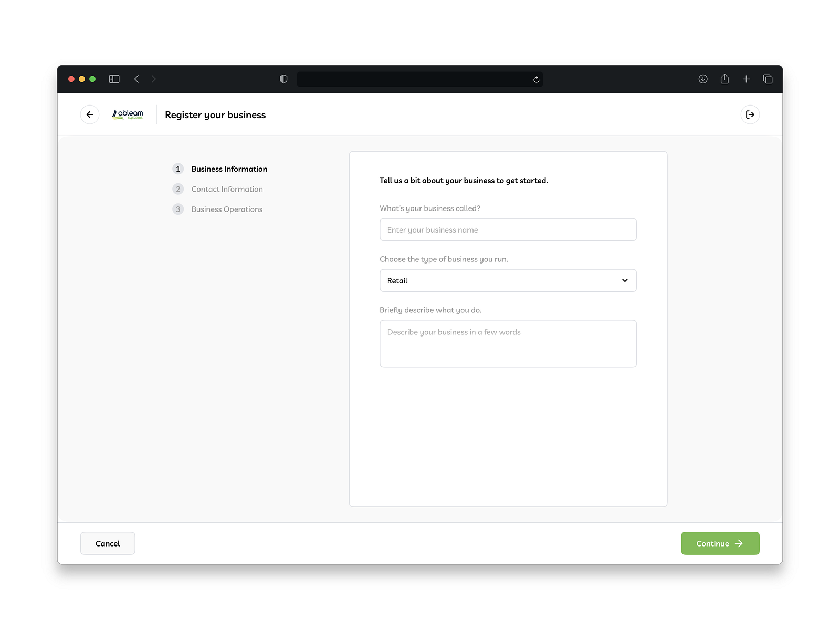The image size is (840, 630).
Task: Click Cancel to abandon registration
Action: [x=107, y=543]
